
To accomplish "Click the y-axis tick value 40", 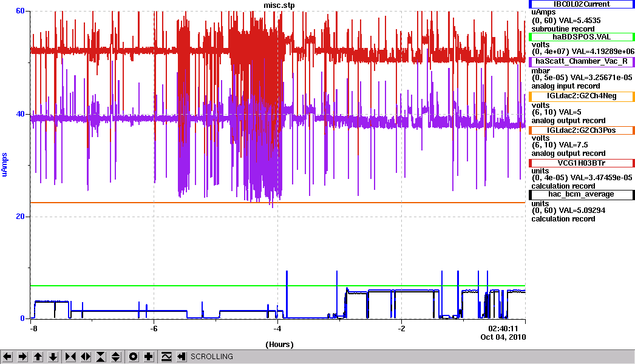I will click(20, 114).
